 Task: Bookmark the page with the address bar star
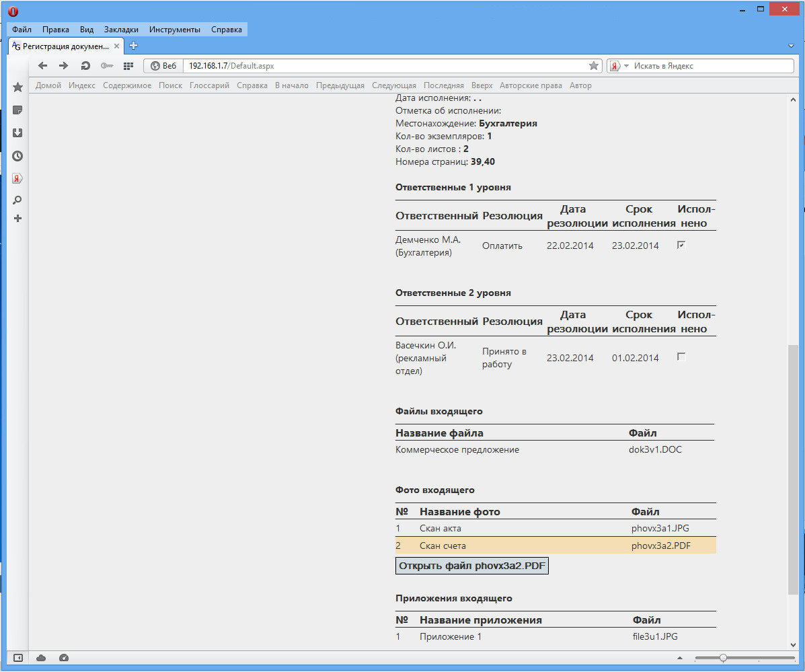593,66
